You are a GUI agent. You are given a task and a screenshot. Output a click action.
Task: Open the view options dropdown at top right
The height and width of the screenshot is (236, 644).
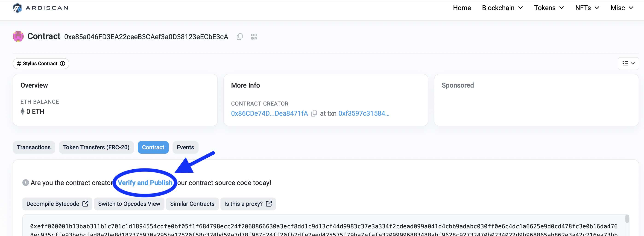628,64
